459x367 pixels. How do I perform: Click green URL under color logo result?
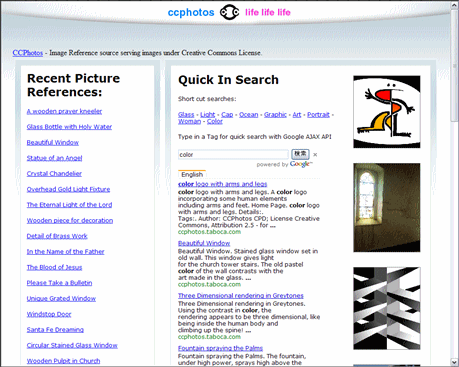coord(209,232)
